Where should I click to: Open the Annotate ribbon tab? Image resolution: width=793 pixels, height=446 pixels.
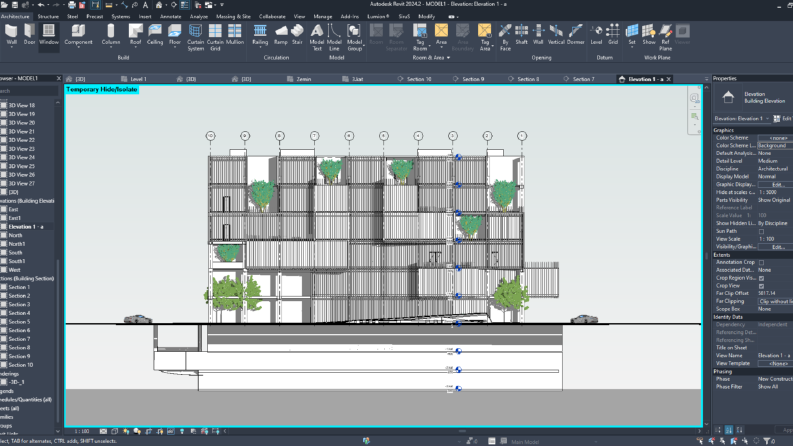tap(170, 16)
